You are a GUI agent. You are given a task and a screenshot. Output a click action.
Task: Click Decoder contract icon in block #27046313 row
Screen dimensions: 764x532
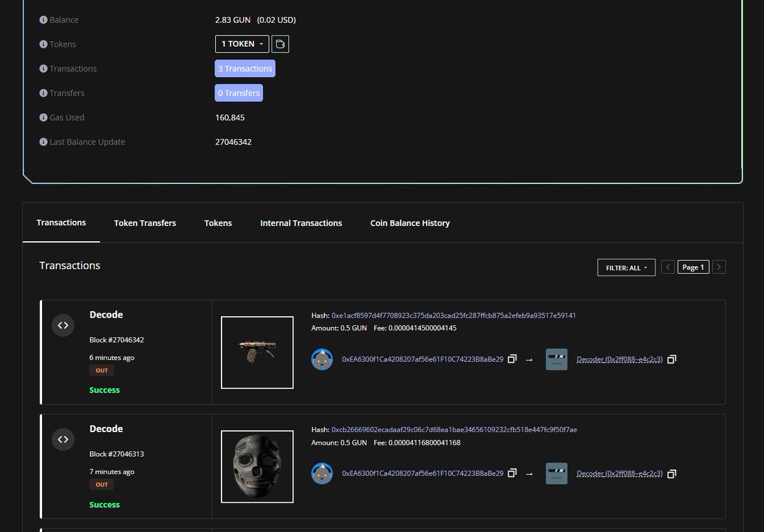pos(556,473)
